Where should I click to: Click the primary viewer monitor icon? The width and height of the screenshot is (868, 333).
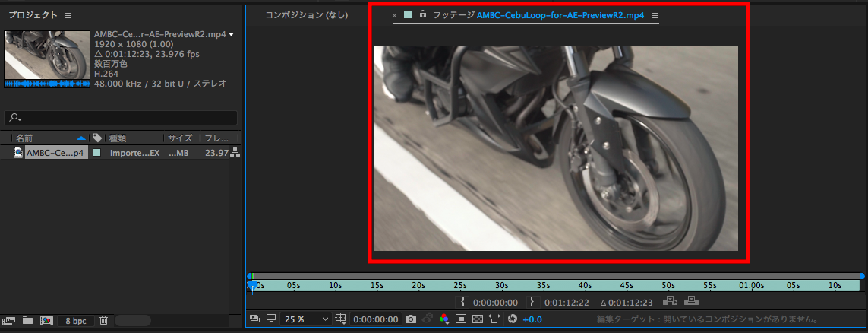tap(271, 319)
